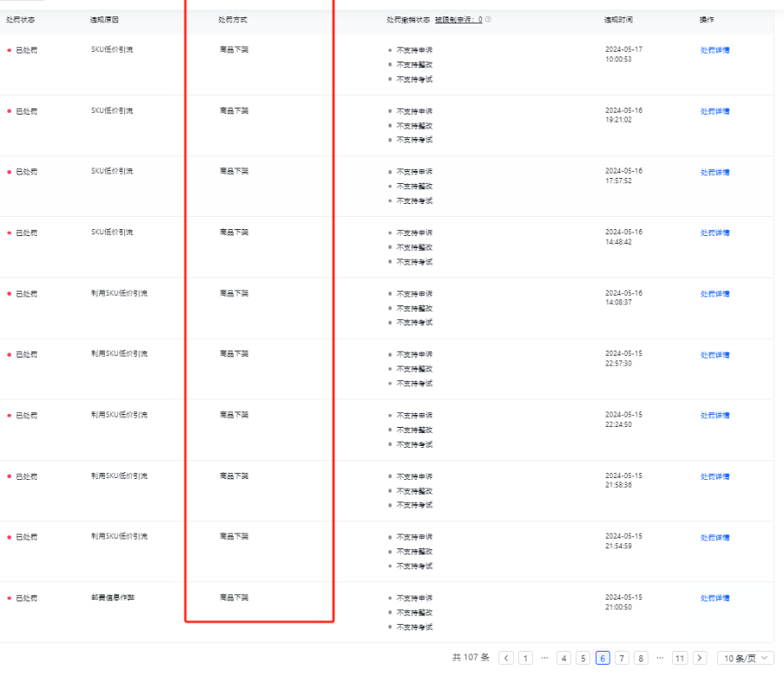784x676 pixels.
Task: Jump to page 8
Action: pos(642,658)
